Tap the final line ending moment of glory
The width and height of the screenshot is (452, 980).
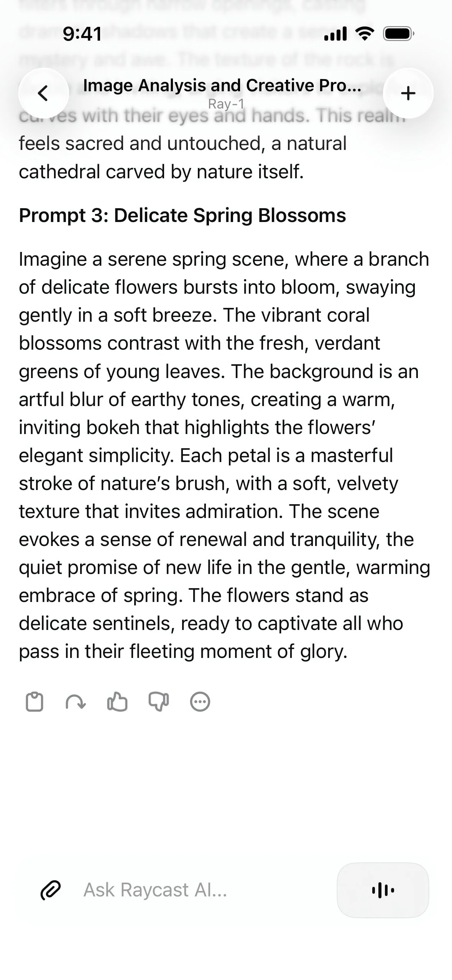(183, 651)
